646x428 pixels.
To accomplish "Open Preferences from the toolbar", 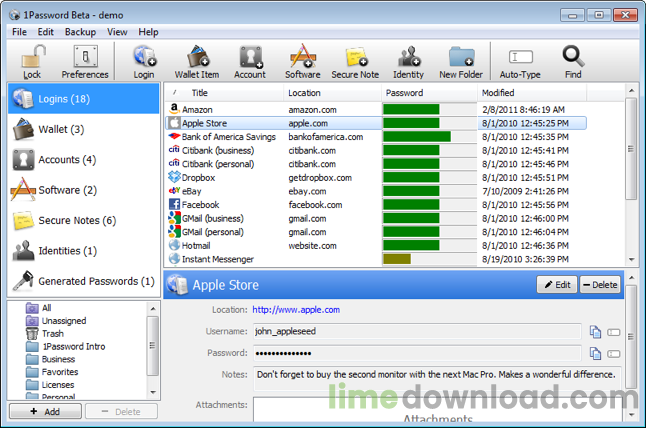I will (85, 60).
